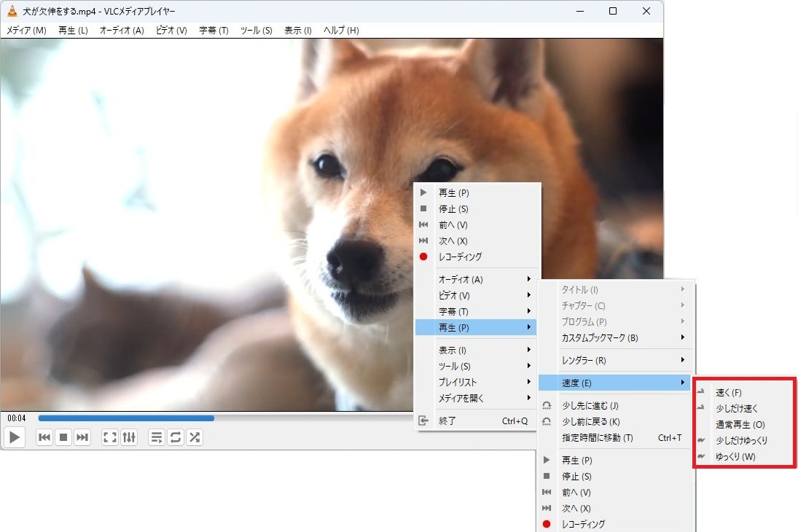Open the ツール (S) menu in the menu bar
The height and width of the screenshot is (532, 798).
pyautogui.click(x=256, y=31)
